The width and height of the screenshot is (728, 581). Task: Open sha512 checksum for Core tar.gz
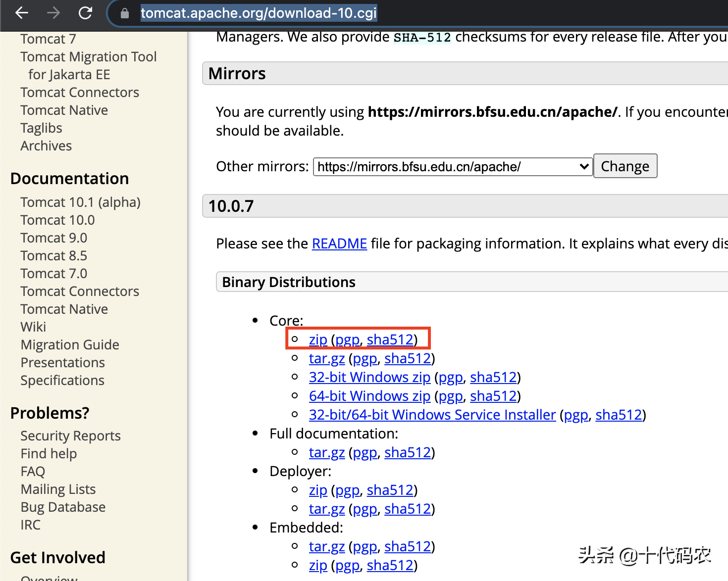pos(408,358)
